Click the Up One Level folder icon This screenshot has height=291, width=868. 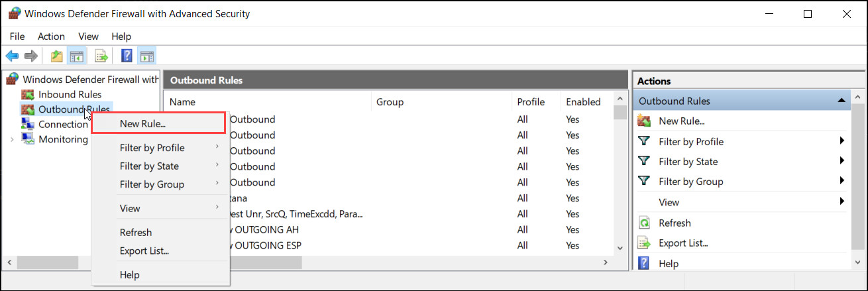tap(57, 56)
